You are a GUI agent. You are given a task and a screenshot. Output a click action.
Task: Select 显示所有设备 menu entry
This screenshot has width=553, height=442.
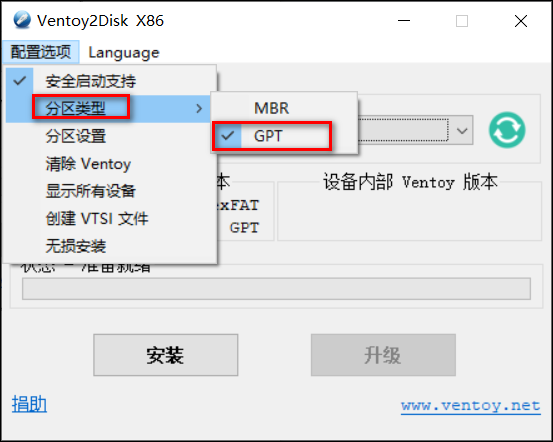(110, 191)
